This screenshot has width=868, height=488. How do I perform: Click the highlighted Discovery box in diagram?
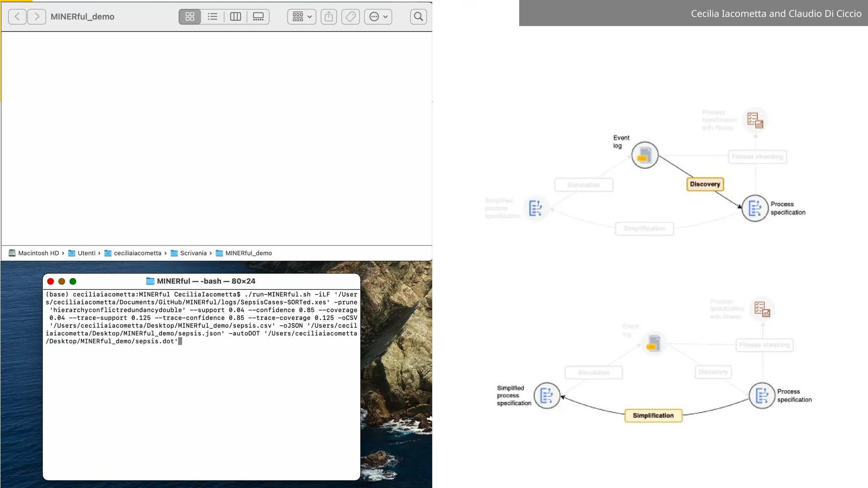705,184
